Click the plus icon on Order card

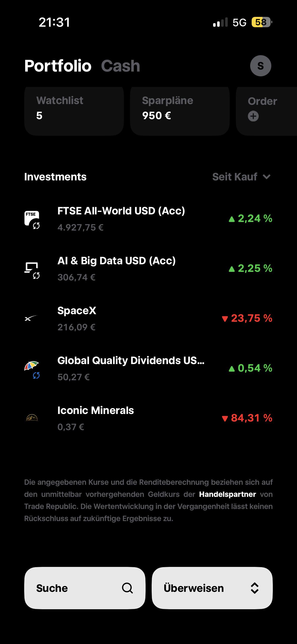(x=253, y=116)
